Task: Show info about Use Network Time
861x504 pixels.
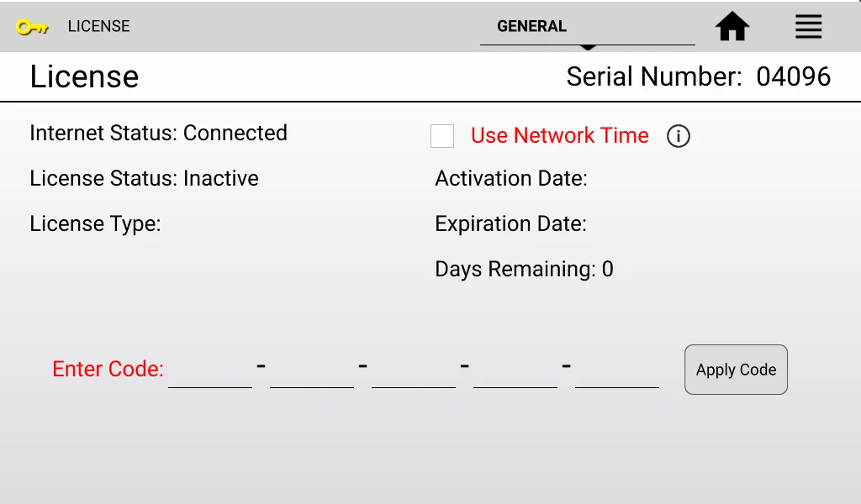Action: (x=678, y=136)
